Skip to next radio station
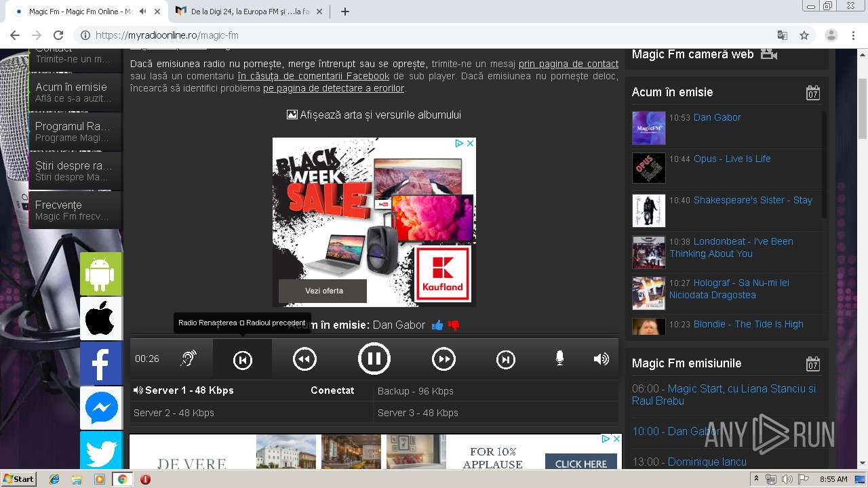The height and width of the screenshot is (488, 868). [506, 360]
